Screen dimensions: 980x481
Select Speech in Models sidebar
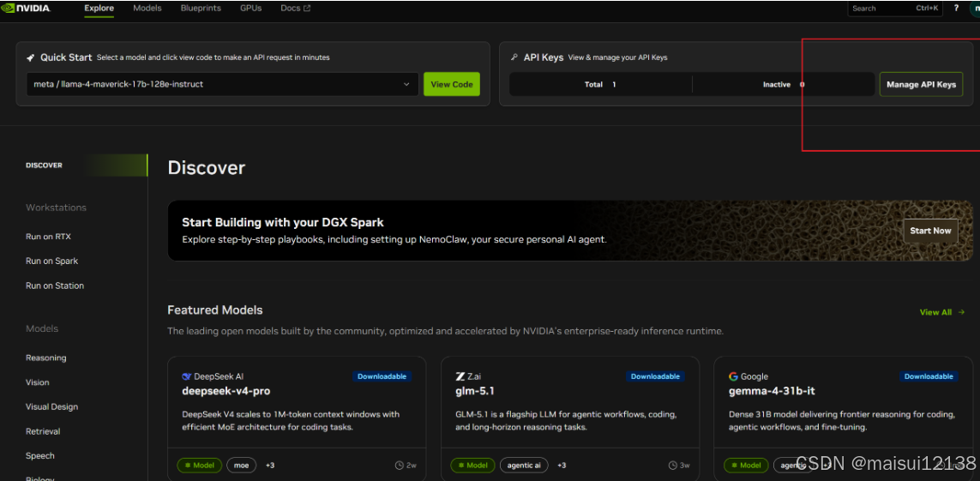click(x=40, y=456)
